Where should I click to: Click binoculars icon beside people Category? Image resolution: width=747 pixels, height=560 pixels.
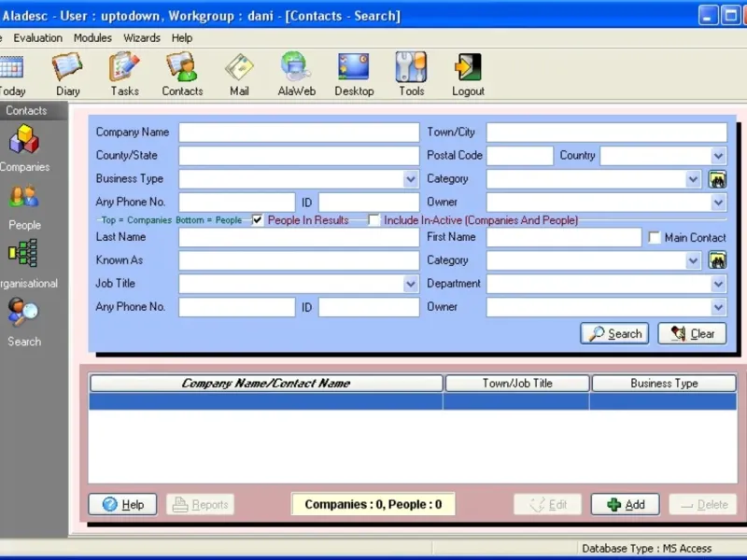point(717,260)
